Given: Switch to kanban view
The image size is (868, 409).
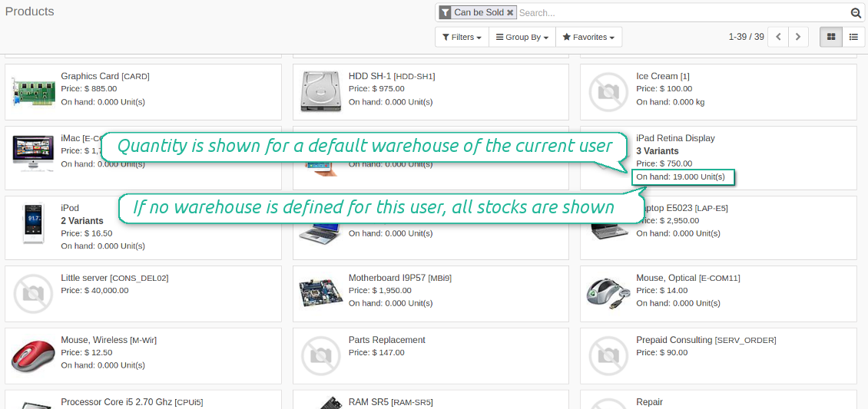Looking at the screenshot, I should coord(831,37).
